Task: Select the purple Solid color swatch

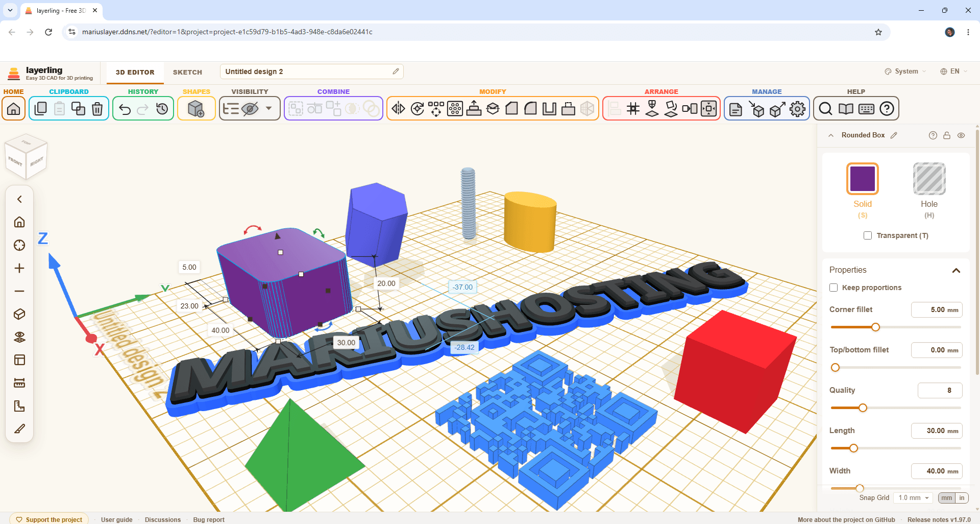Action: (x=863, y=179)
